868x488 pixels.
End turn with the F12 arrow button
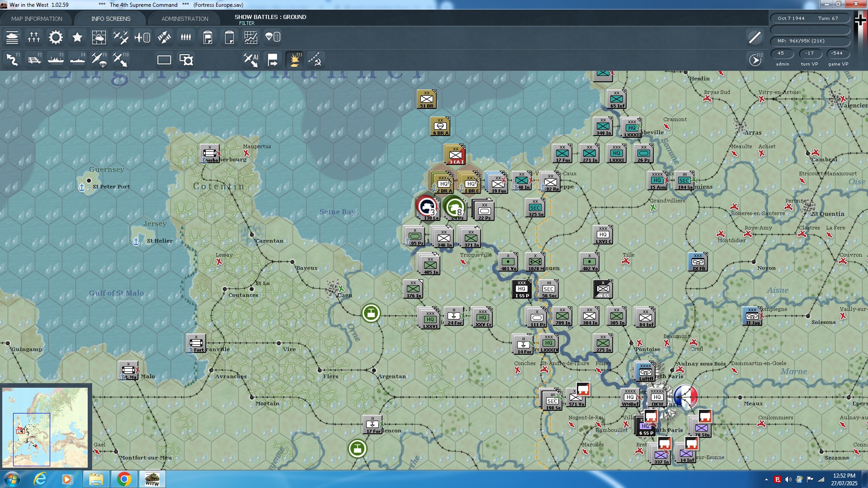[755, 60]
